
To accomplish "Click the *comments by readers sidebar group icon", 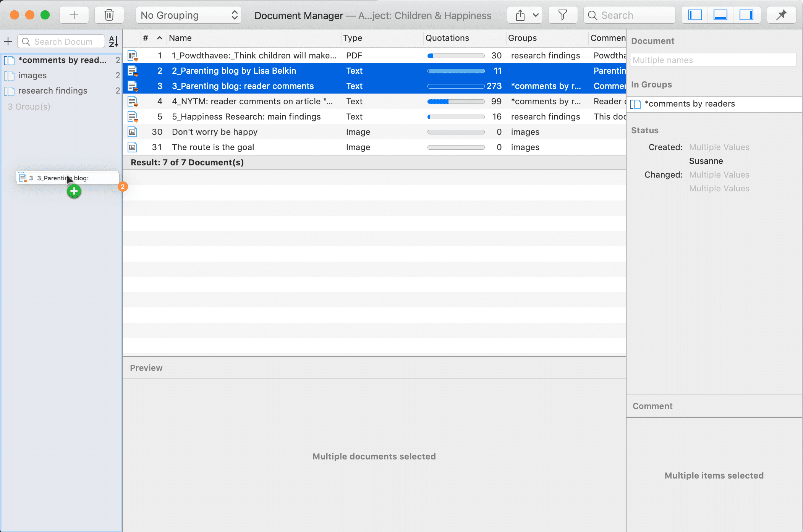I will point(9,60).
